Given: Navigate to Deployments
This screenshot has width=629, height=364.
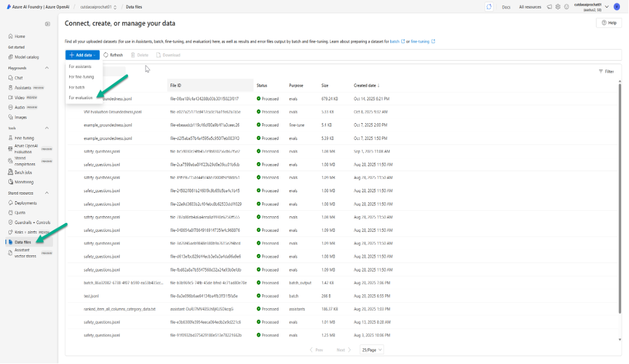Looking at the screenshot, I should click(26, 202).
